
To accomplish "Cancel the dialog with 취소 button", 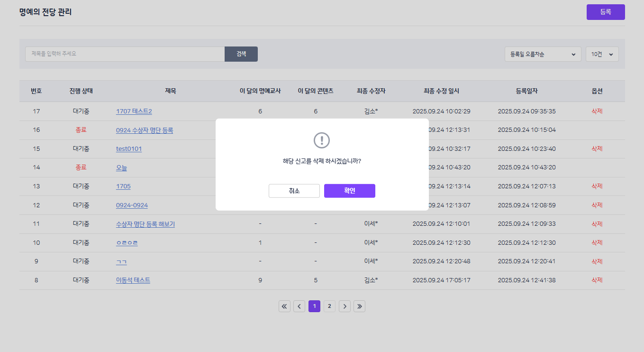I will (x=294, y=191).
